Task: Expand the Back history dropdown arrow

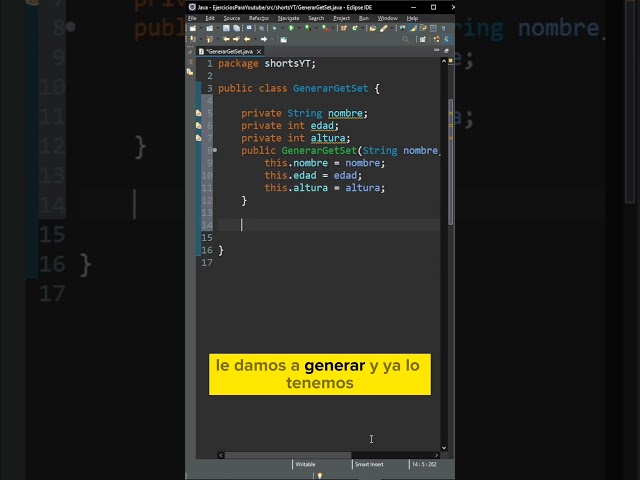Action: click(256, 39)
